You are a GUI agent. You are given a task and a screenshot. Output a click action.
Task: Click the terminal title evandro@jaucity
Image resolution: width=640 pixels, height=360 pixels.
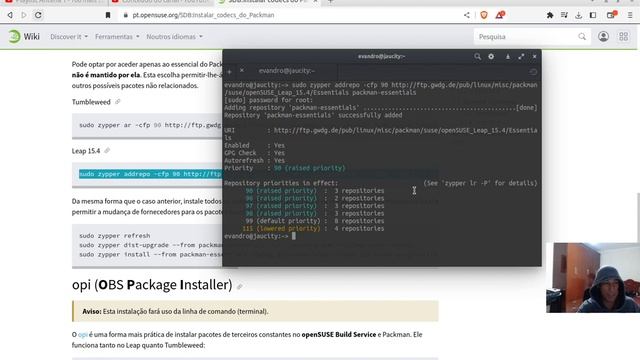pyautogui.click(x=382, y=56)
